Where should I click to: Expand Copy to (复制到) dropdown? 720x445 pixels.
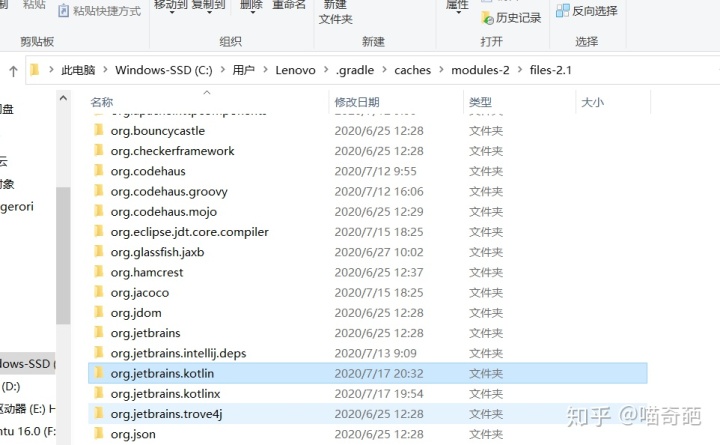tap(209, 12)
